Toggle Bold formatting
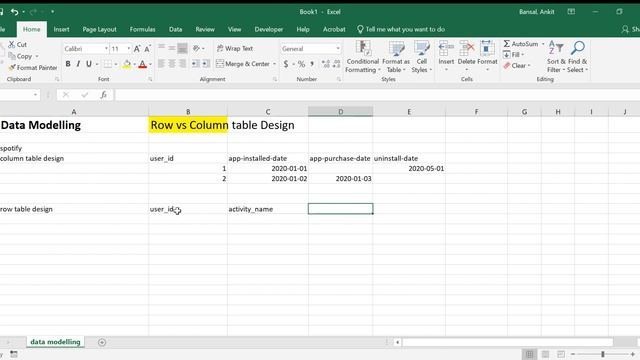 pyautogui.click(x=68, y=64)
